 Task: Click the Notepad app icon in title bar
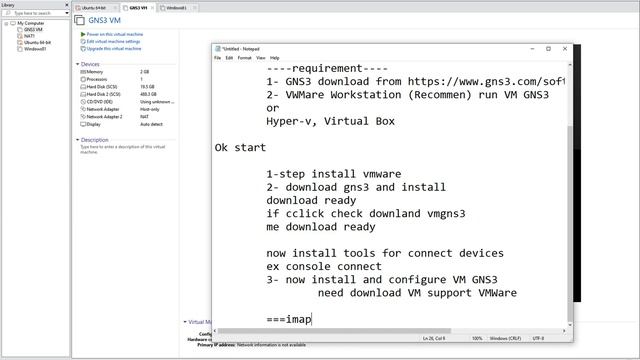pos(218,49)
